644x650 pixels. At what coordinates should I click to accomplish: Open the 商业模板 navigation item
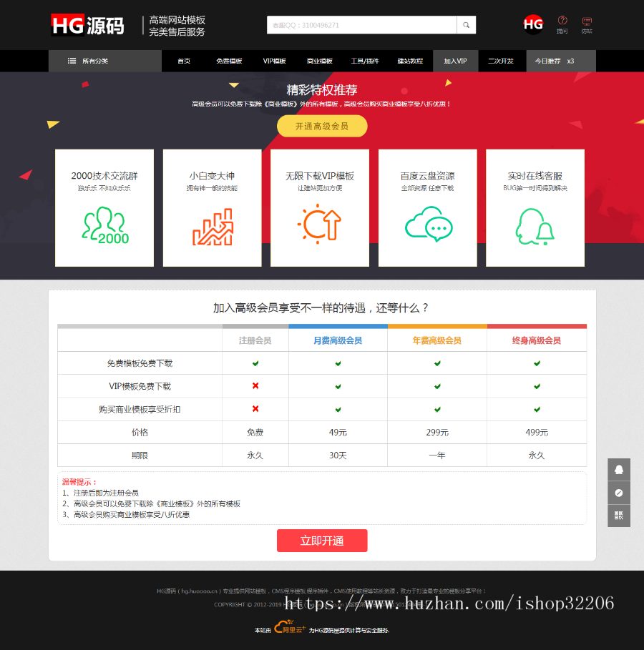point(319,61)
